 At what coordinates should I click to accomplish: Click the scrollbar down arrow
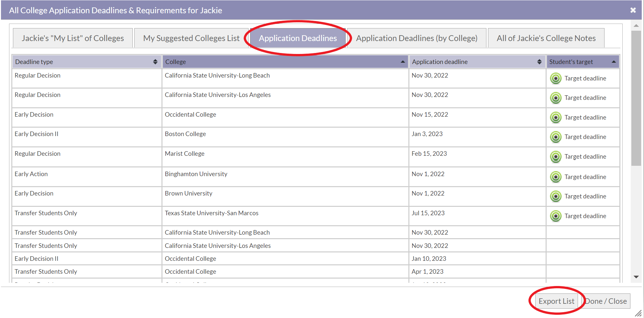point(637,277)
